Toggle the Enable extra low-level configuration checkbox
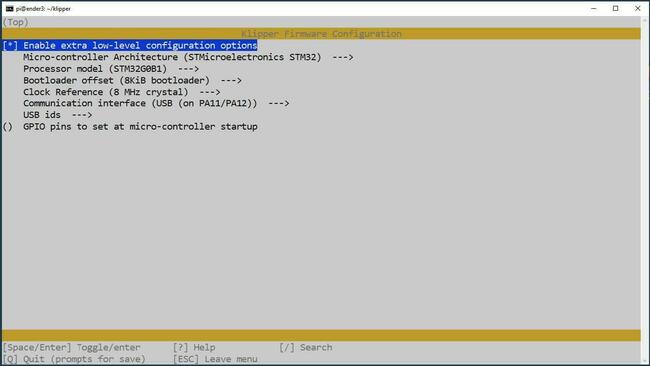Viewport: 650px width, 366px height. (x=10, y=46)
